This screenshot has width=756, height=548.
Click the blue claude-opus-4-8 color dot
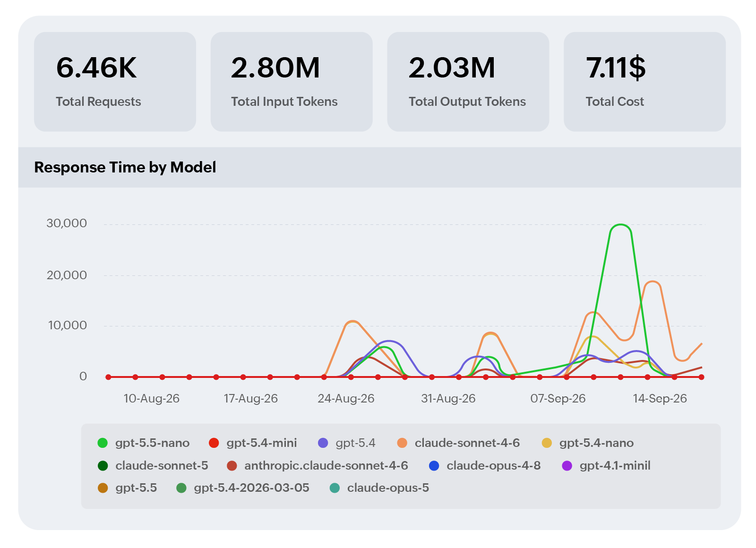(434, 466)
